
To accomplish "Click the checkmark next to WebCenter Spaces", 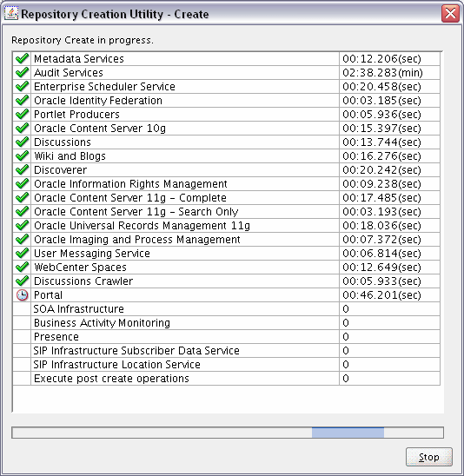I will (x=23, y=267).
